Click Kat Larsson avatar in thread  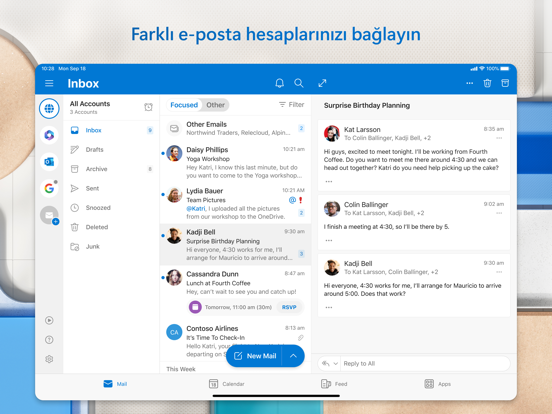[332, 133]
